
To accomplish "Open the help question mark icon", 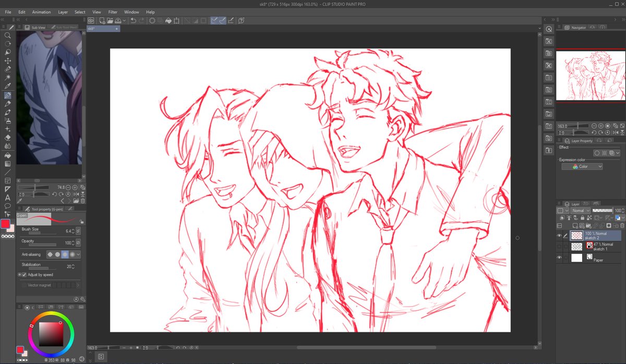I will [242, 21].
